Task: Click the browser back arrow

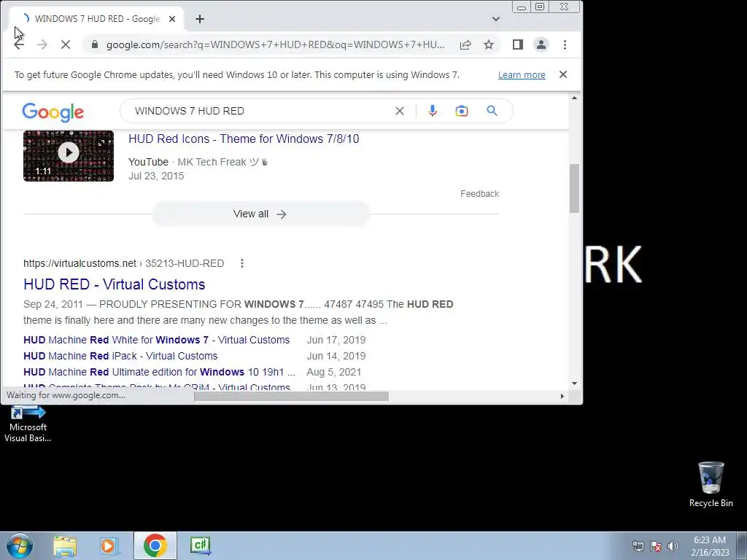Action: [x=18, y=44]
